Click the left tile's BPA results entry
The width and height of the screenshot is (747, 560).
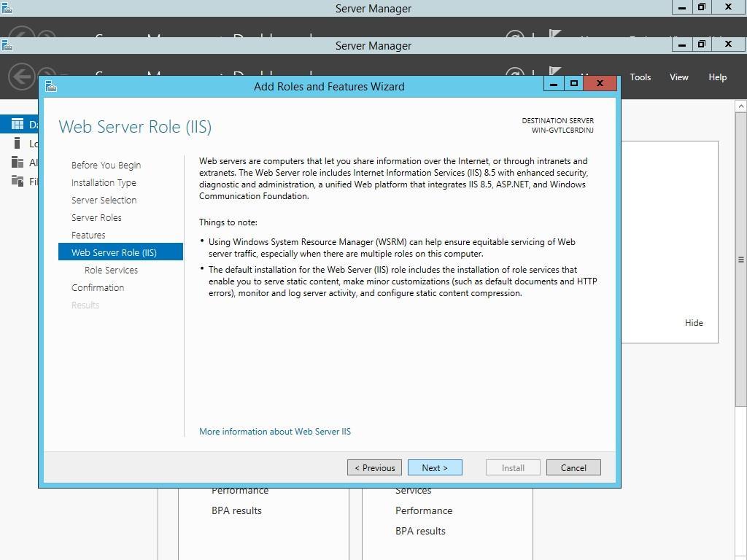(236, 510)
